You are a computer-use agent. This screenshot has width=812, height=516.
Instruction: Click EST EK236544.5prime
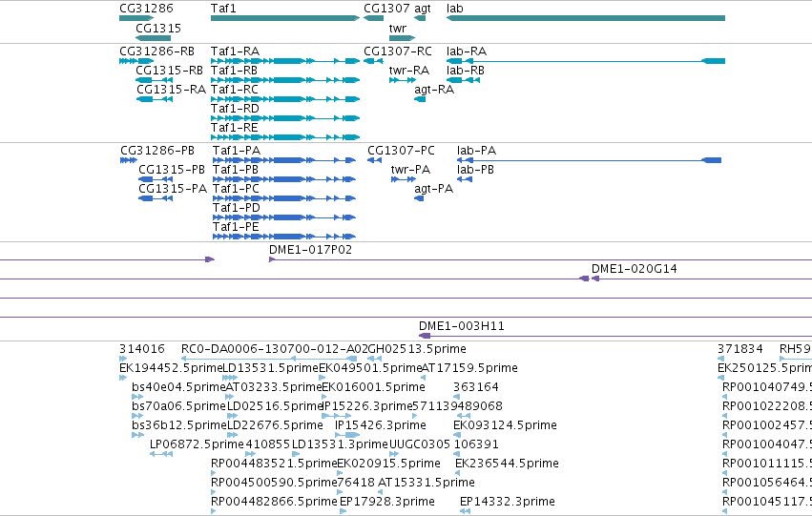coord(507,464)
